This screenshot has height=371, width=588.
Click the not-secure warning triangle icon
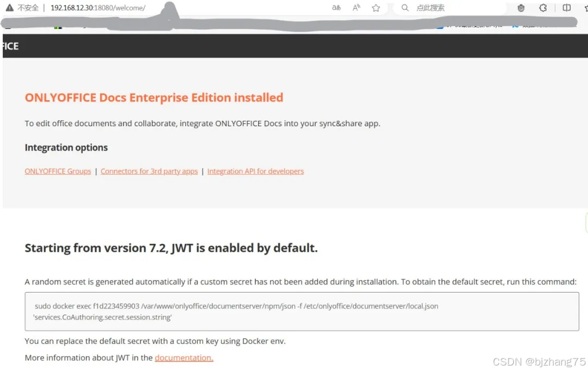click(9, 8)
